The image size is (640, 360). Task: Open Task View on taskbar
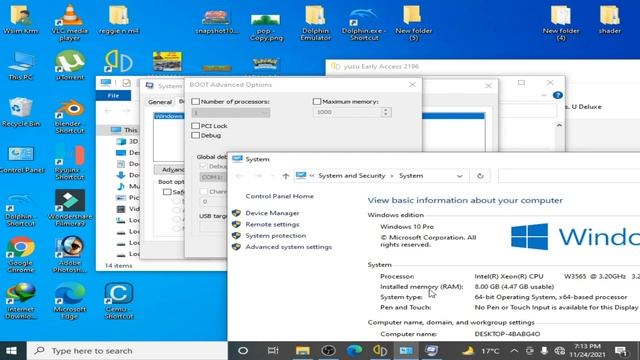[273, 351]
